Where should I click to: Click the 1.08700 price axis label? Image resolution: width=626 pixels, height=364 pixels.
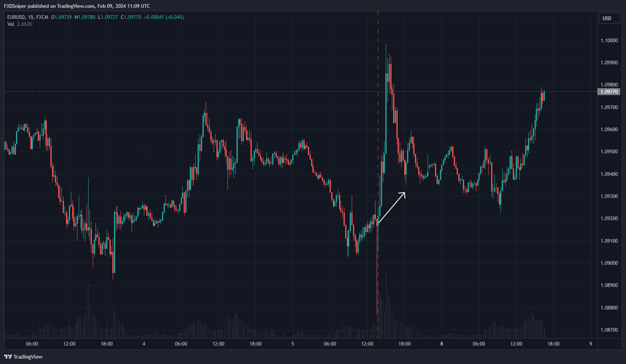click(609, 330)
